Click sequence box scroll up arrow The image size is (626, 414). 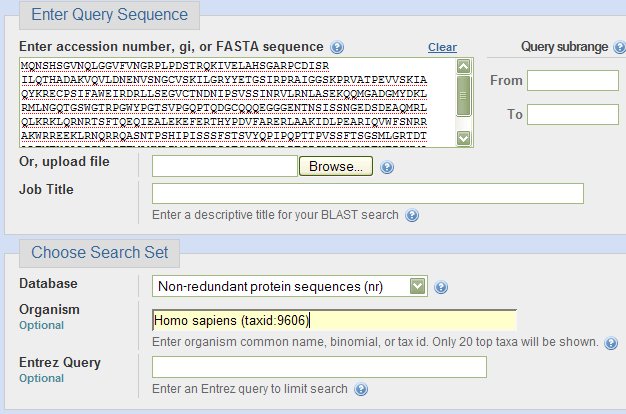coord(464,66)
